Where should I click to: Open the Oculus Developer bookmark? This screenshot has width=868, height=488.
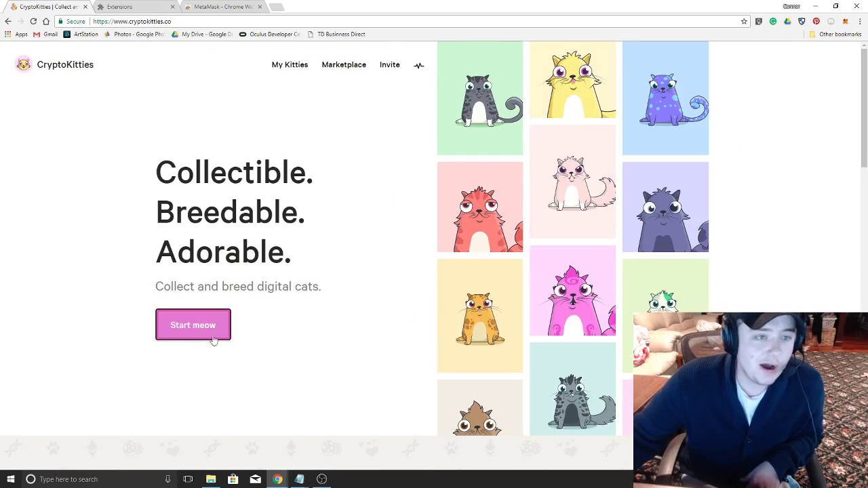tap(269, 34)
